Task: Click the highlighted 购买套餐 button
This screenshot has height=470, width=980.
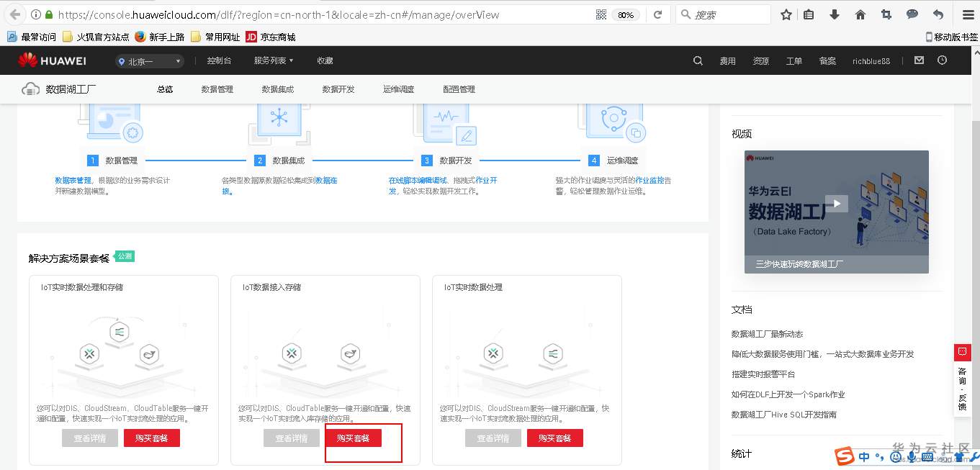Action: [353, 438]
